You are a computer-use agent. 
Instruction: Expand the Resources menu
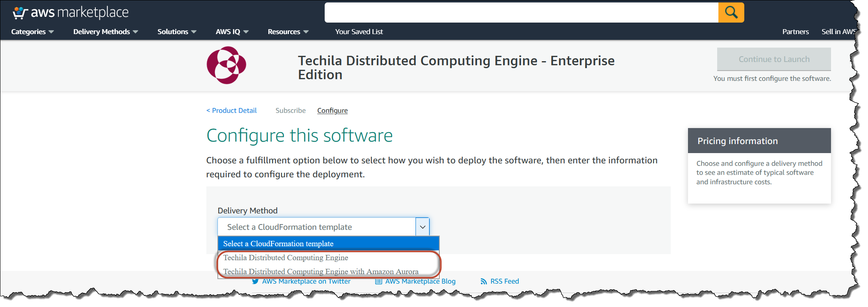click(x=288, y=32)
